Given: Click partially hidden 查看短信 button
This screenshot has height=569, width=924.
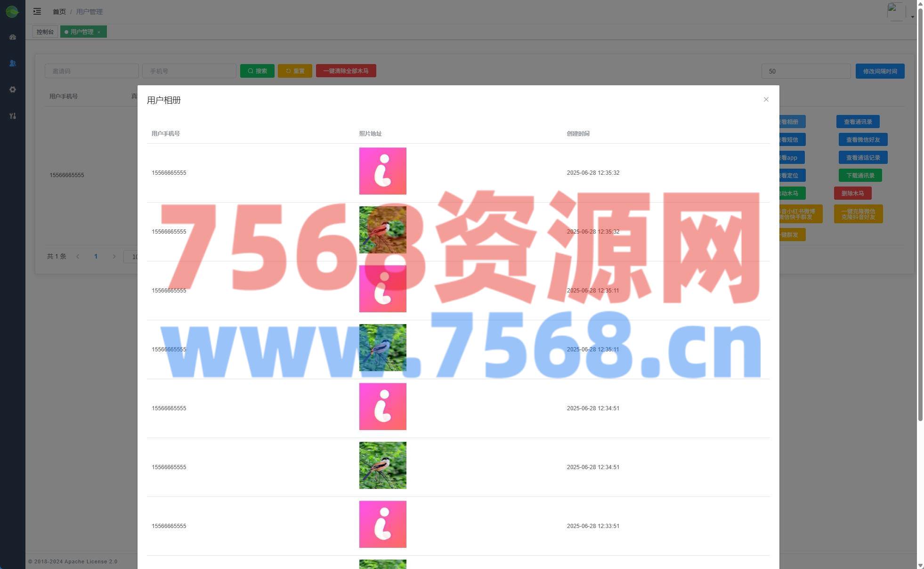Looking at the screenshot, I should point(792,139).
